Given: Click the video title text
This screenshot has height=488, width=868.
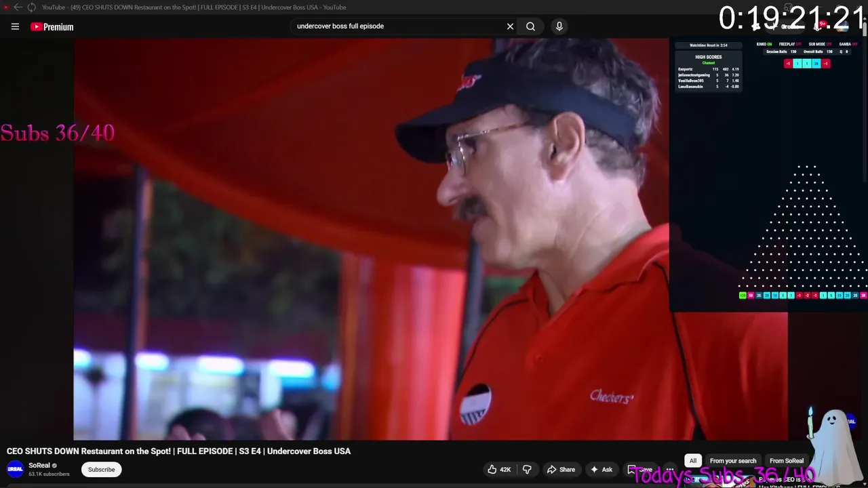Looking at the screenshot, I should 178,451.
